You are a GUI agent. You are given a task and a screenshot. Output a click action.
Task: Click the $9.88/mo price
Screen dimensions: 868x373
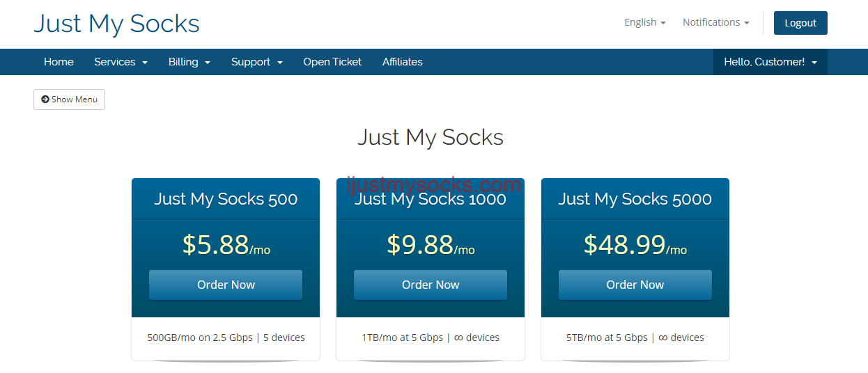point(431,245)
